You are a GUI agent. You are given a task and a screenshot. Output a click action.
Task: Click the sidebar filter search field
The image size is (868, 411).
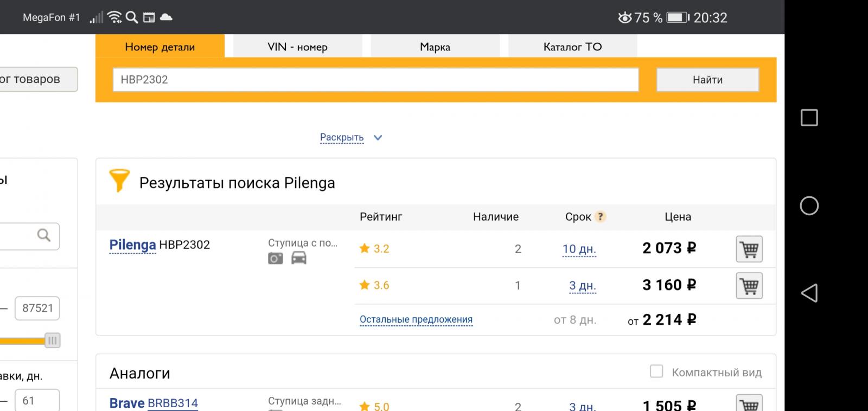click(29, 236)
